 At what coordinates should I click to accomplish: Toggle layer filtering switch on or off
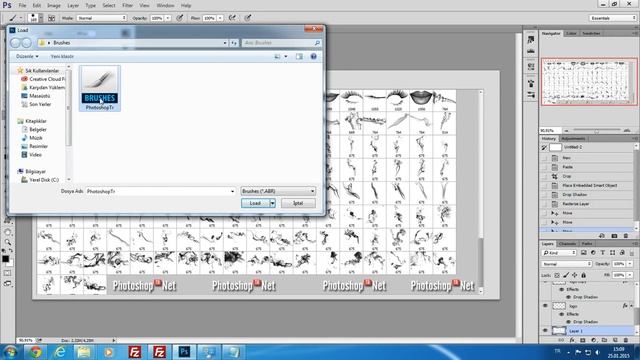coord(632,253)
